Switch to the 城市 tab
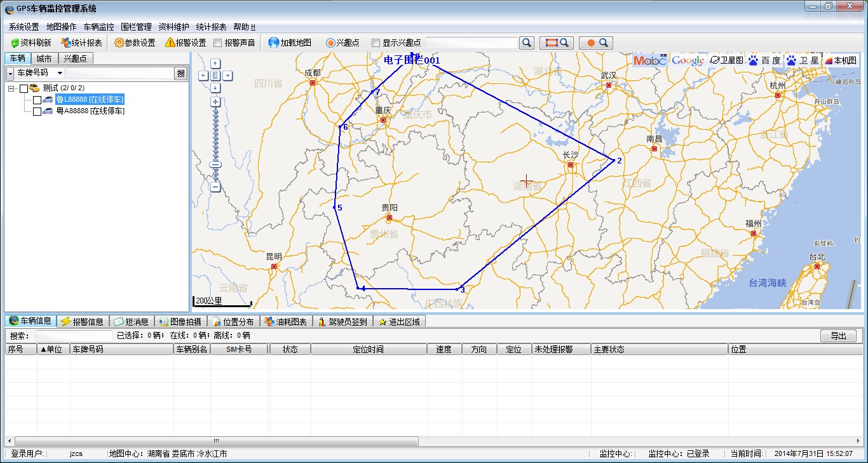Viewport: 868px width, 463px height. click(44, 59)
